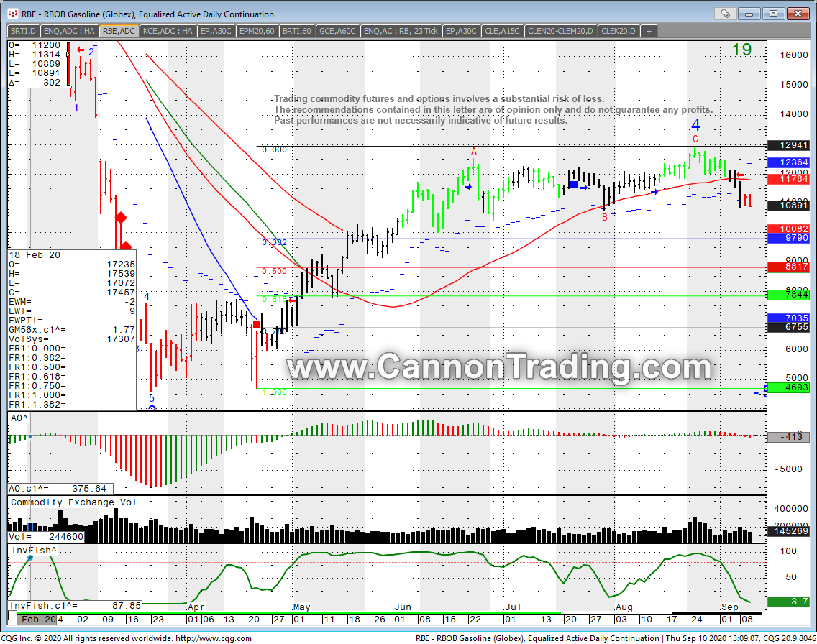This screenshot has height=644, width=817.
Task: Click the InvFish.c1^= 87.85 value box
Action: pyautogui.click(x=75, y=606)
